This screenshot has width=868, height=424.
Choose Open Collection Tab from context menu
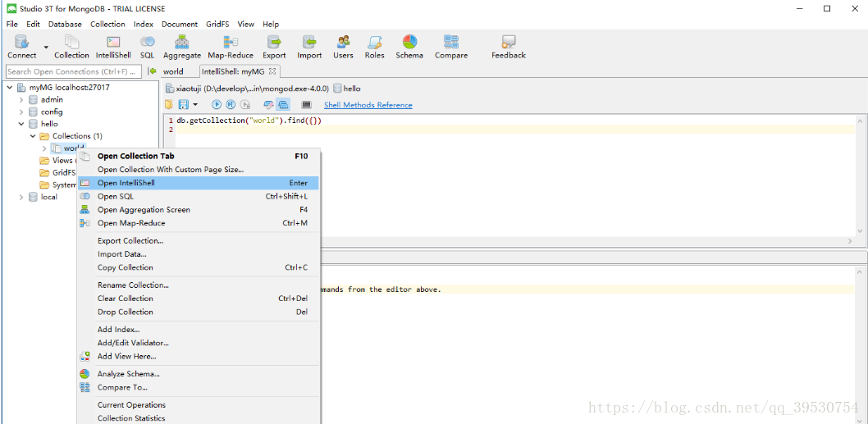pos(199,156)
